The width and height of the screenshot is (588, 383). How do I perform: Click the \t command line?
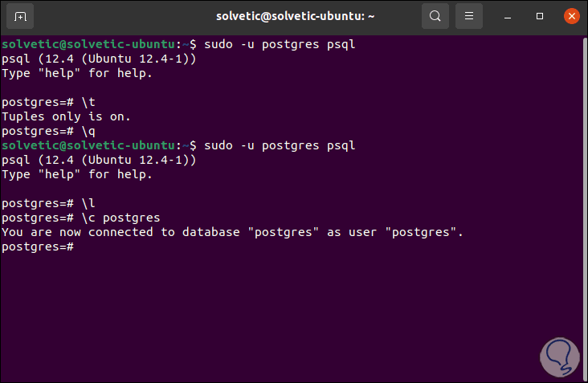click(x=89, y=102)
